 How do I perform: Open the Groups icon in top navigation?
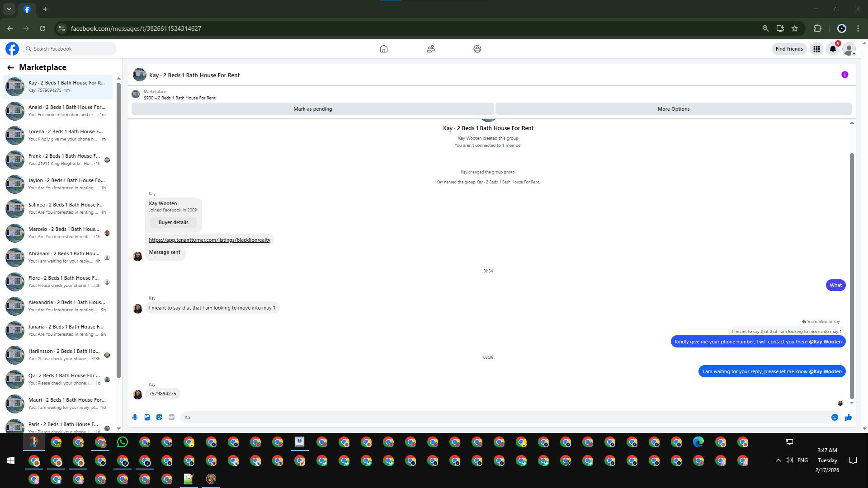tap(477, 49)
